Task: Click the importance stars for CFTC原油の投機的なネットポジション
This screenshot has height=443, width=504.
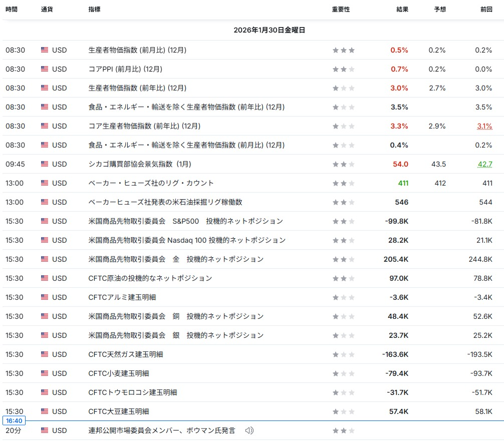Action: (343, 278)
